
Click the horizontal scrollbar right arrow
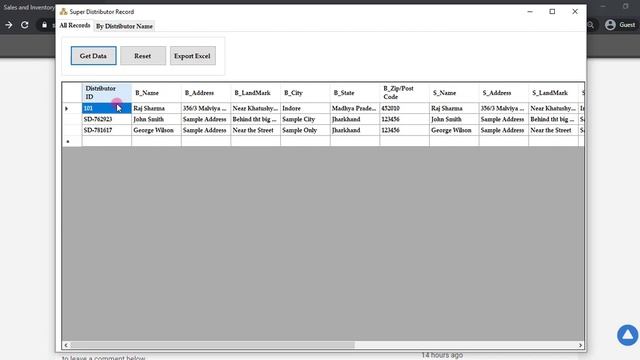[580, 345]
